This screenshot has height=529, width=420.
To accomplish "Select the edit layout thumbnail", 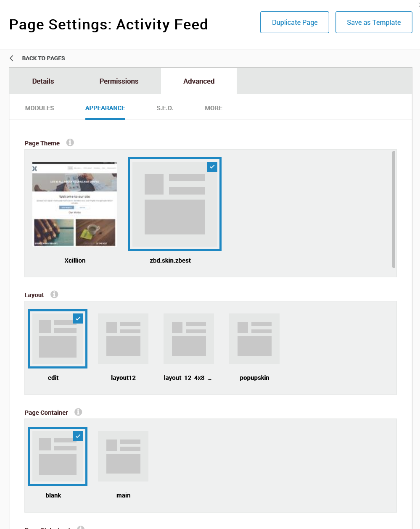I will coord(58,339).
